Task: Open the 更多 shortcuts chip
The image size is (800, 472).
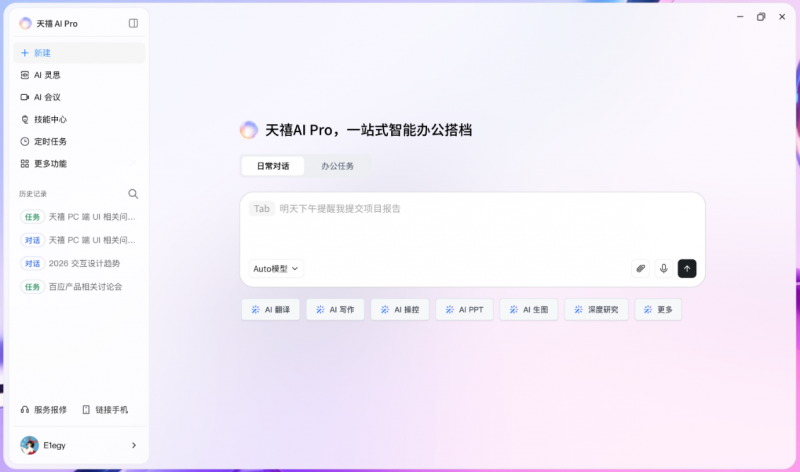Action: tap(658, 310)
